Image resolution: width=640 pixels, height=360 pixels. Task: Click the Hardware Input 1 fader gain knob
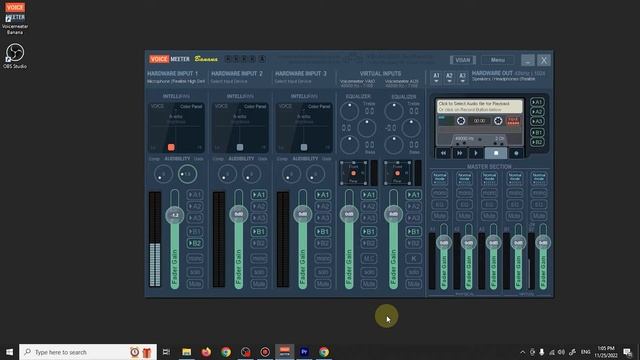point(175,215)
